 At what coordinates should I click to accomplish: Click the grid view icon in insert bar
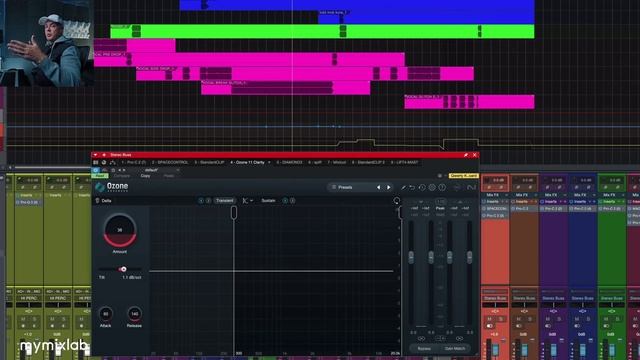96,162
